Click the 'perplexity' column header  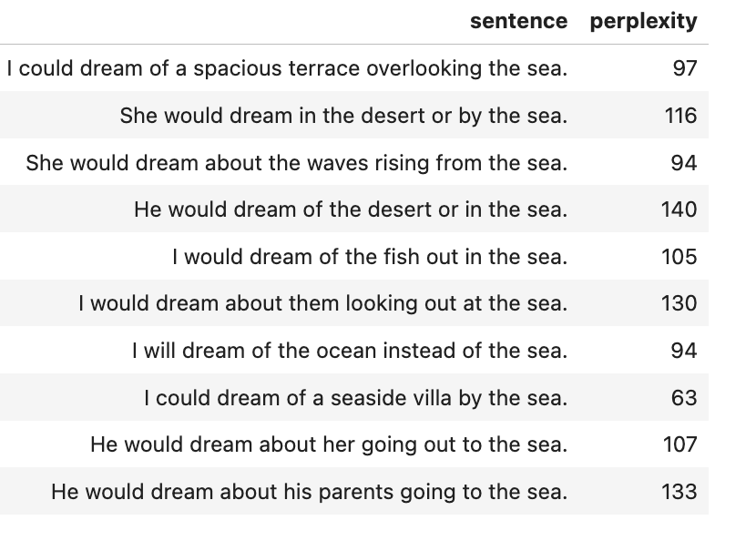[643, 21]
